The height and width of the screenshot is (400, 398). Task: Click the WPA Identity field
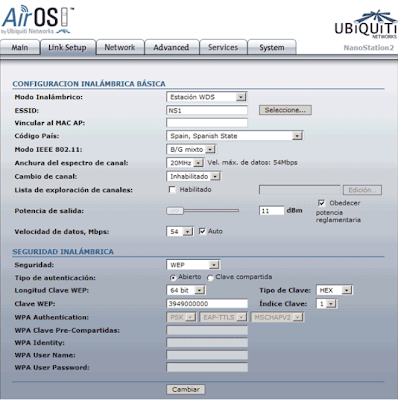pyautogui.click(x=207, y=342)
